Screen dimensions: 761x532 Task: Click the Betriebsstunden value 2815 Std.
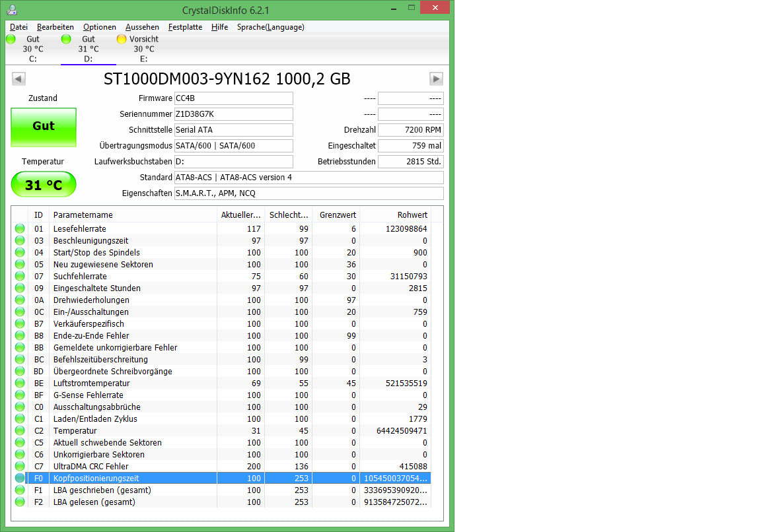click(411, 162)
